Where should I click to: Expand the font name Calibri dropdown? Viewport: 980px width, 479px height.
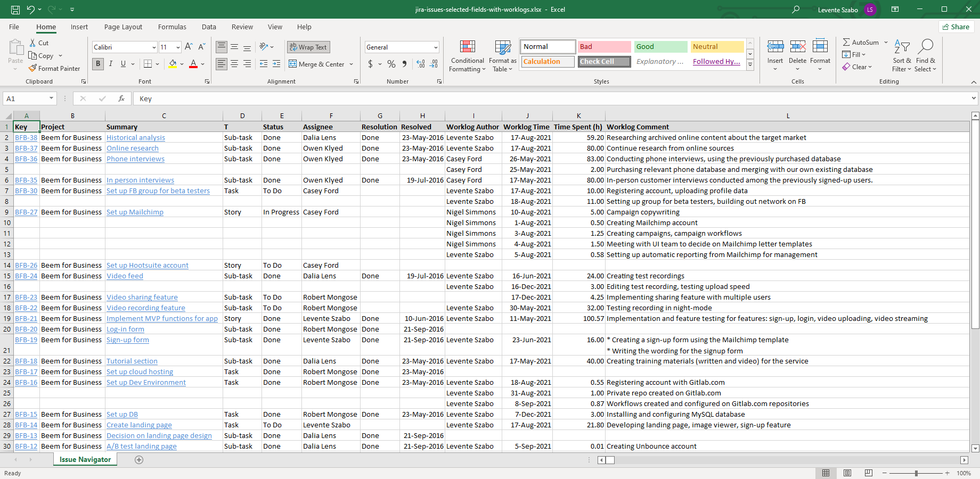coord(154,47)
